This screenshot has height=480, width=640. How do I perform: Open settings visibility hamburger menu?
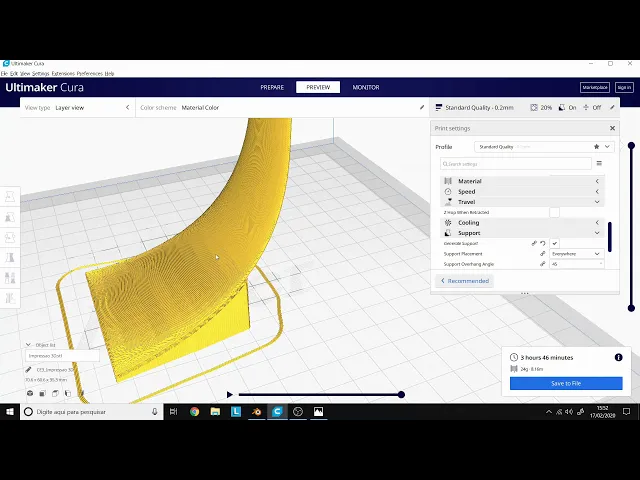coord(599,163)
